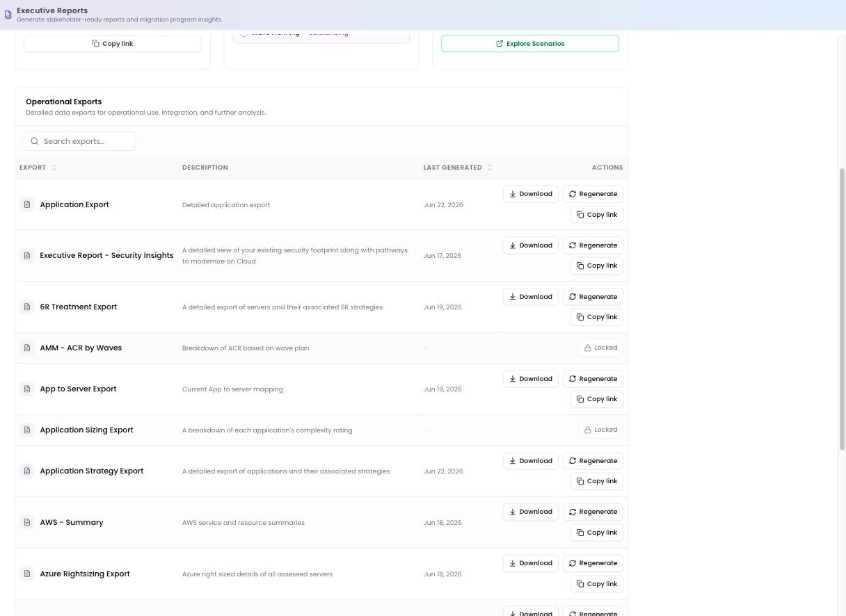Select the 6R Treatment Export row title

(79, 307)
